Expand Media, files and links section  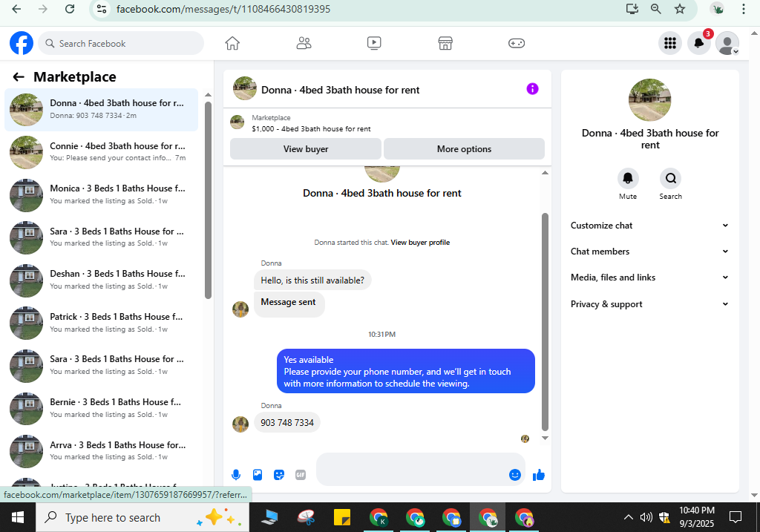click(649, 278)
